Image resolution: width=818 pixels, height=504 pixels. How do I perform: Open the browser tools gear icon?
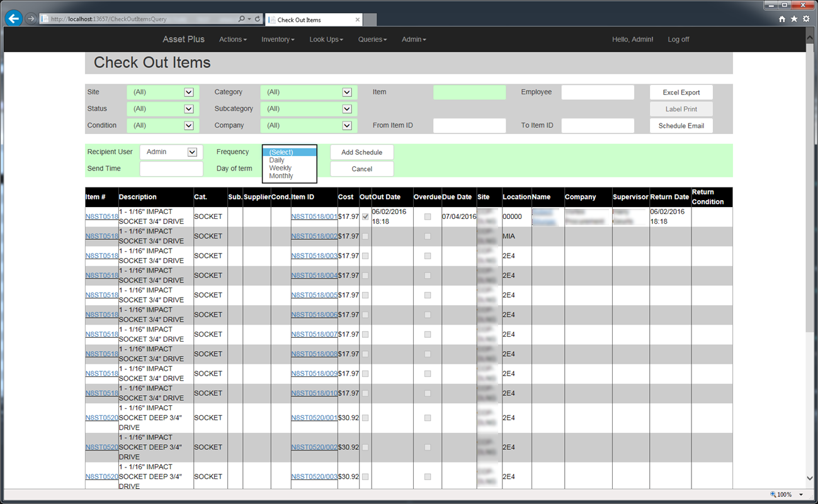click(806, 19)
